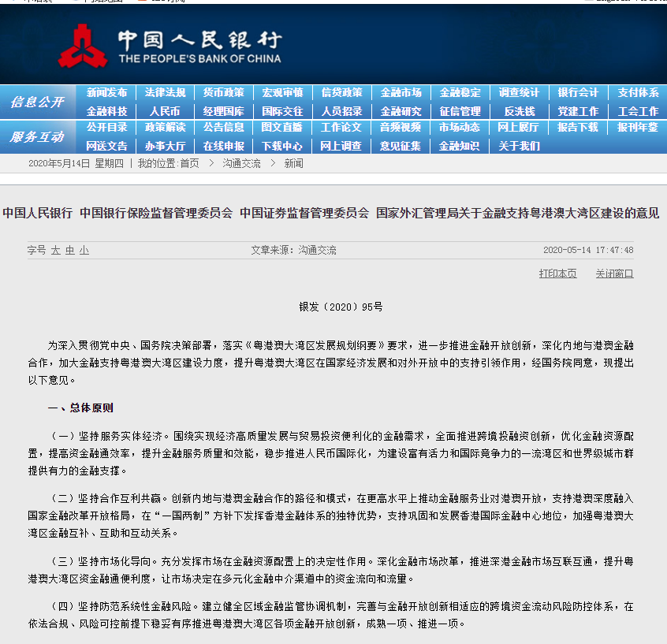This screenshot has width=667, height=644.
Task: Set font size to small (小)
Action: point(84,251)
